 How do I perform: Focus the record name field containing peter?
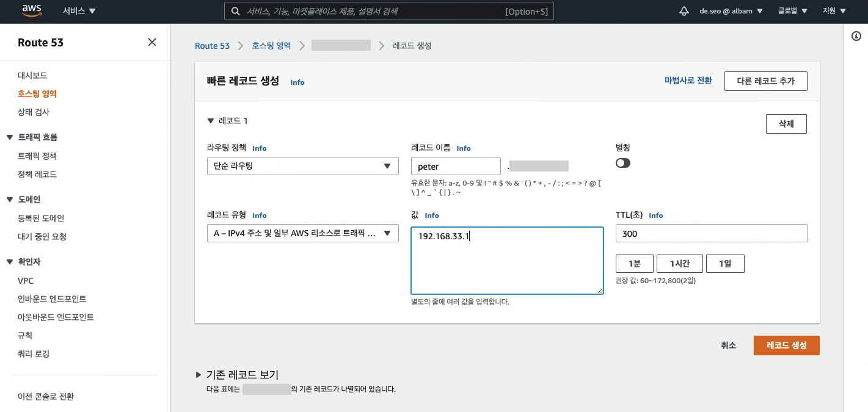coord(456,166)
